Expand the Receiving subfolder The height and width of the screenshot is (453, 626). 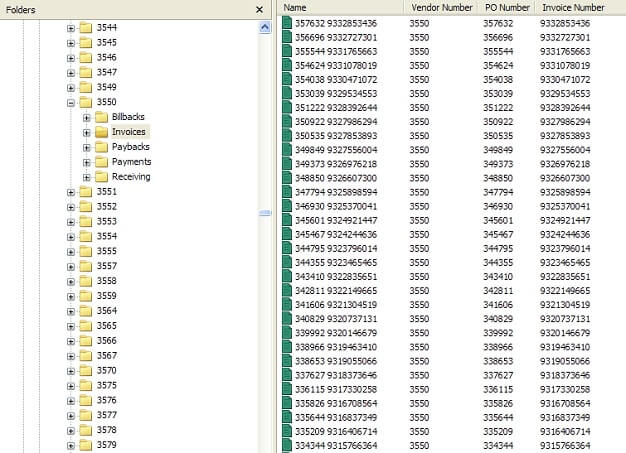click(86, 177)
